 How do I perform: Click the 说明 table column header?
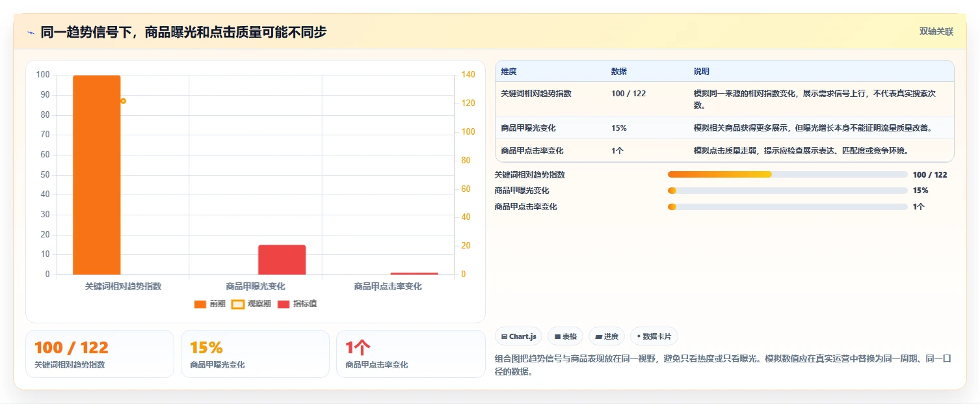(x=702, y=72)
